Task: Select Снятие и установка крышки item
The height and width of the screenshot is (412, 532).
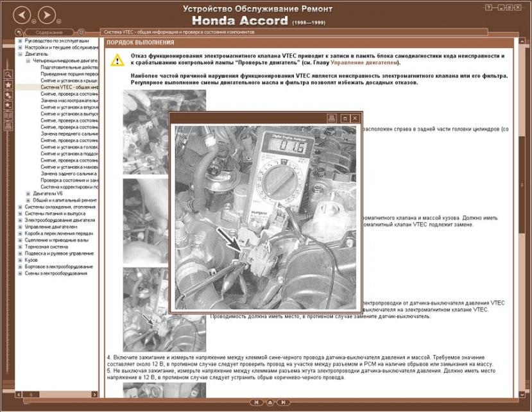Action: pos(69,80)
